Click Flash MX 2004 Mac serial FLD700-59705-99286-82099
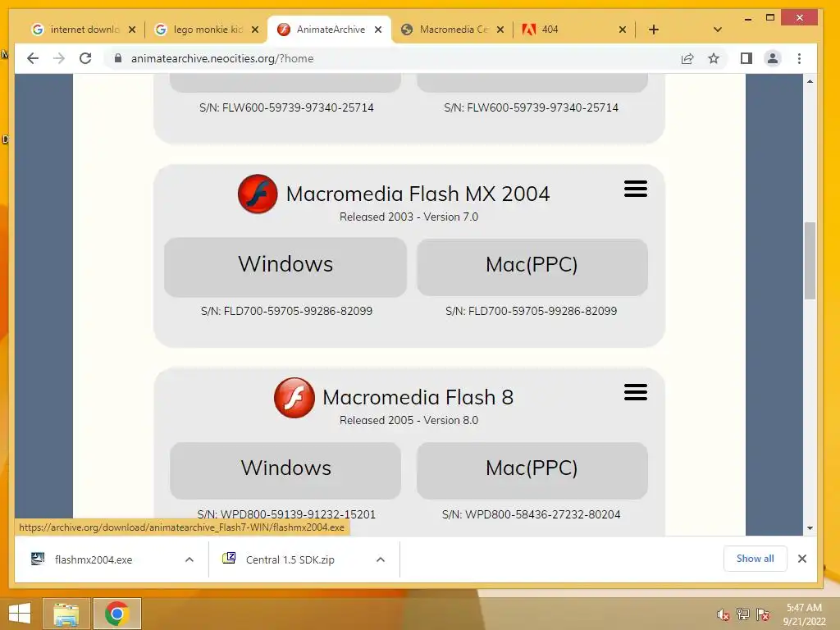The width and height of the screenshot is (840, 630). coord(532,311)
